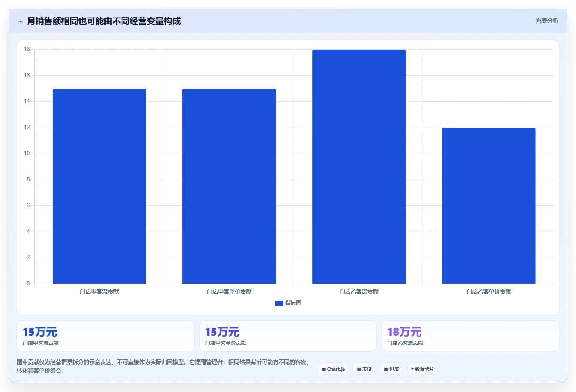Screen dimensions: 576x392
Task: Click x-axis label 门店乙客单价贡献
Action: coord(489,292)
